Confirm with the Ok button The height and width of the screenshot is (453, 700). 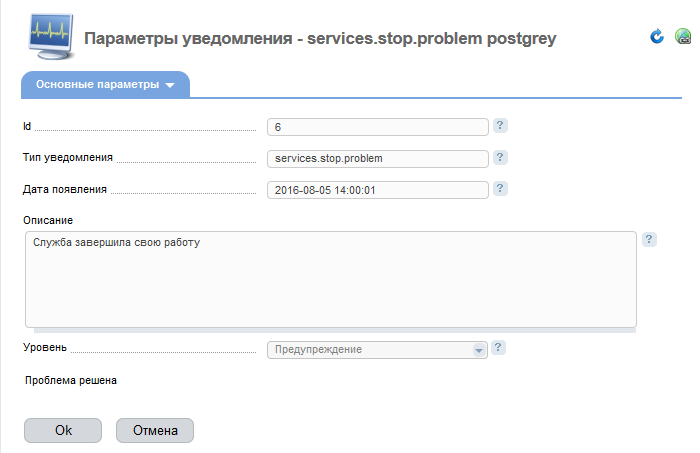click(x=63, y=430)
